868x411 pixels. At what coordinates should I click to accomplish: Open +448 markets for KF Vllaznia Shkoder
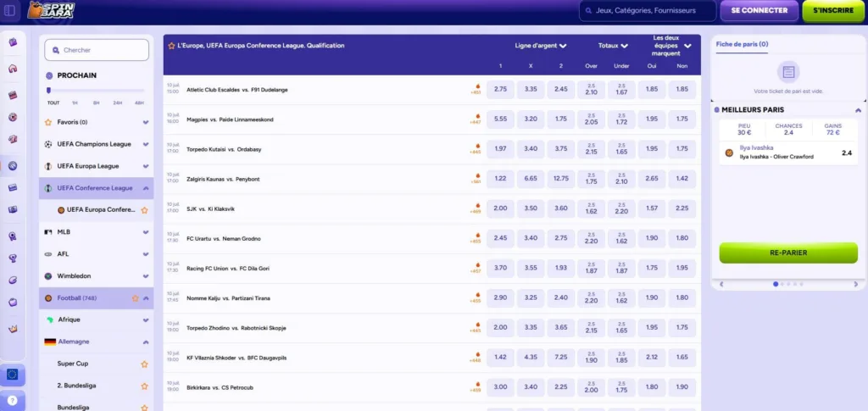pos(476,358)
